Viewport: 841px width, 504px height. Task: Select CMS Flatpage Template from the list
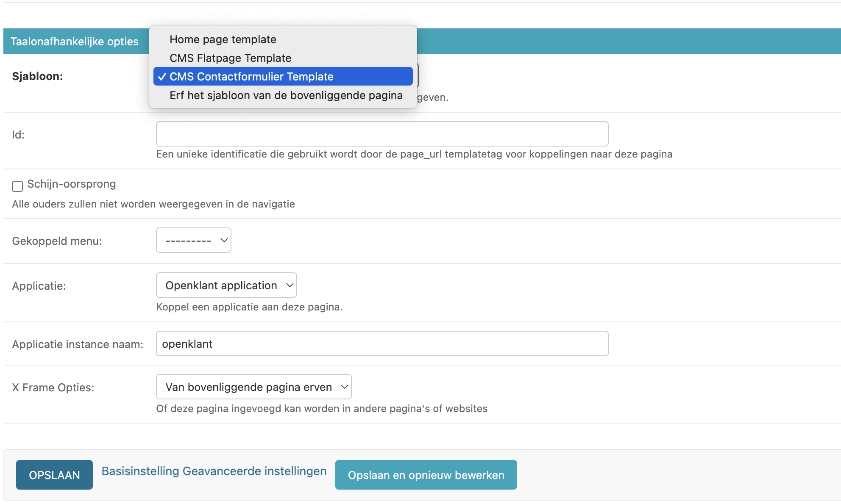point(230,58)
